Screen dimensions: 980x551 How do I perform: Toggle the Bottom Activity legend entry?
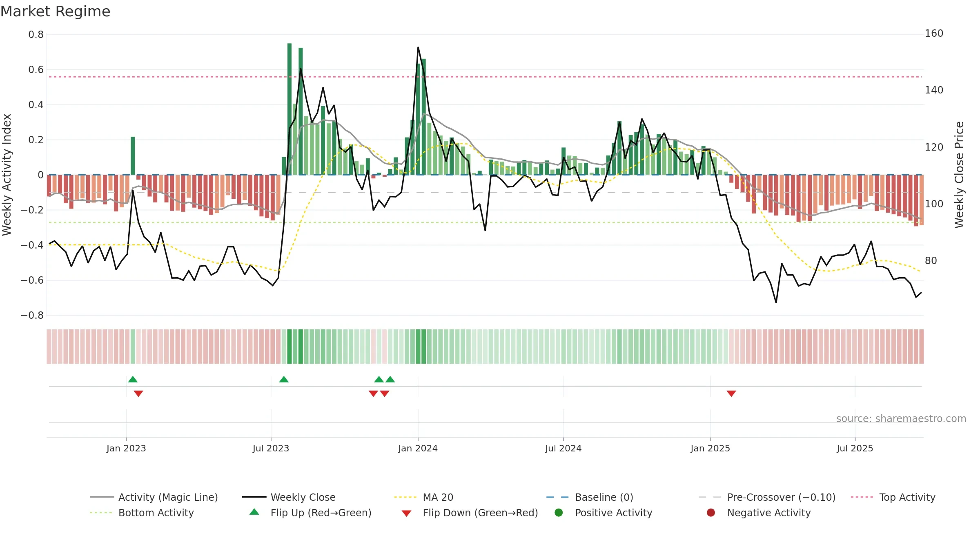[x=142, y=513]
